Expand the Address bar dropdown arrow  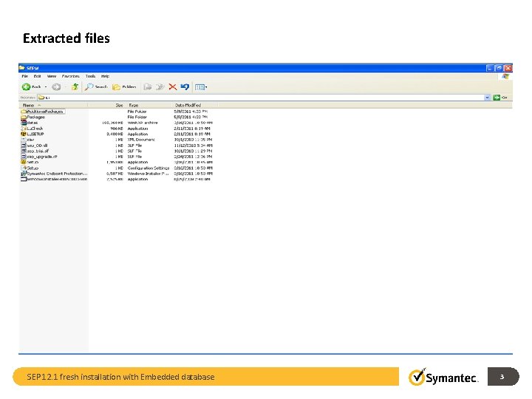(488, 98)
